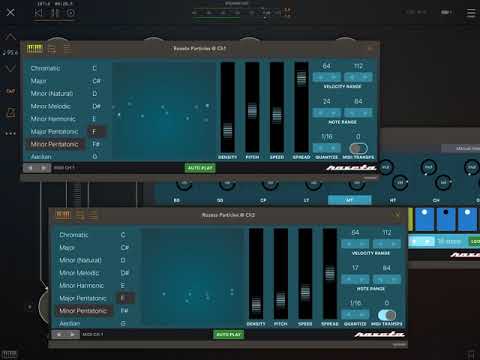Tap presets icon in Particles Ch1 title bar

point(52,49)
